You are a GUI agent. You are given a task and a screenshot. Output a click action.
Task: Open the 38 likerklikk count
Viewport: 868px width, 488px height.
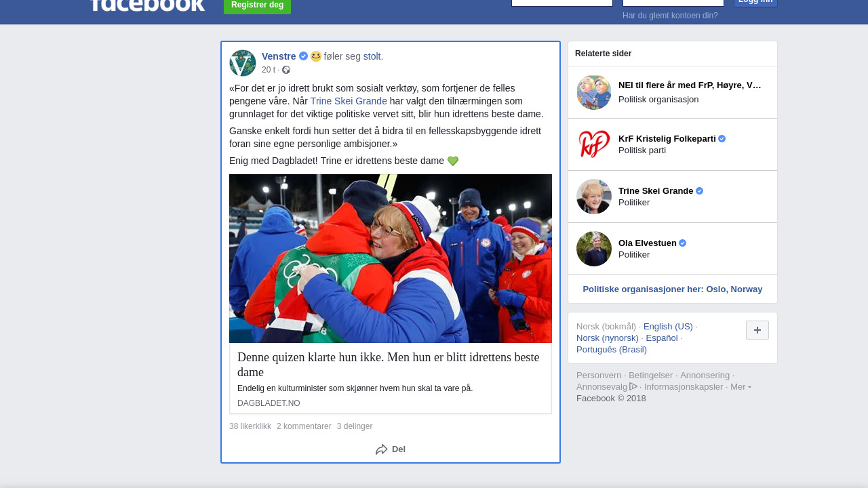coord(250,426)
